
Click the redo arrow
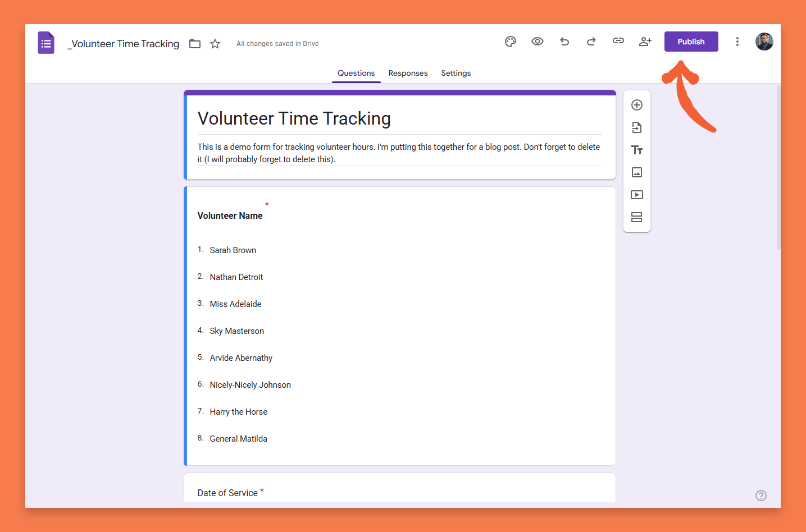[x=591, y=42]
